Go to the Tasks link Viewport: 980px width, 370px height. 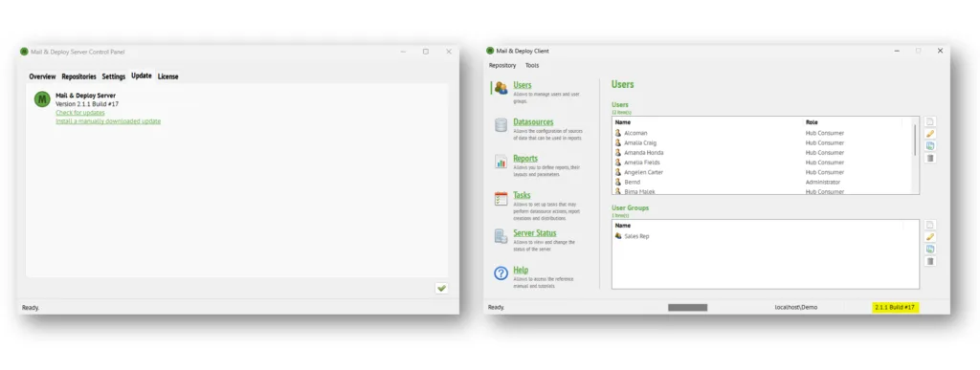[522, 195]
